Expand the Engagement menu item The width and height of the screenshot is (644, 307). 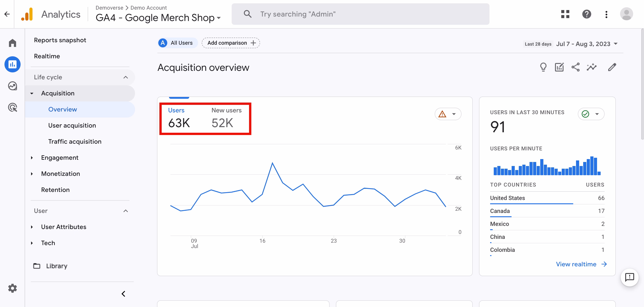pos(59,158)
